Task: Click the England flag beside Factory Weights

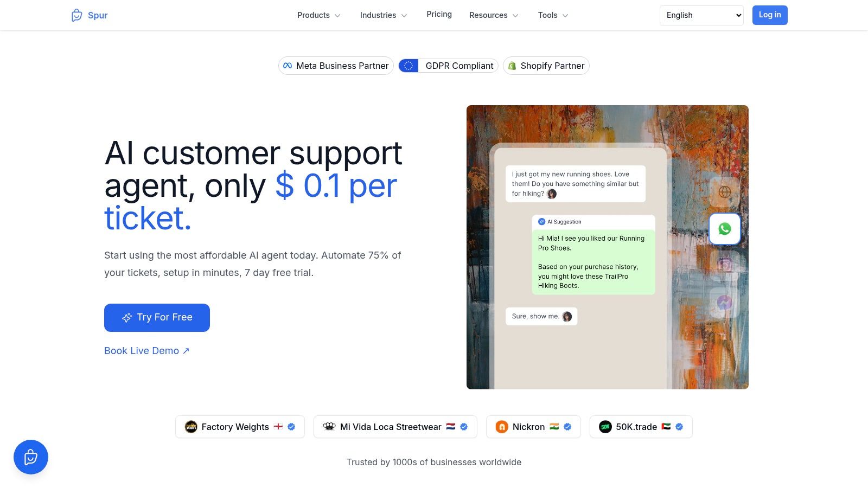Action: (278, 427)
